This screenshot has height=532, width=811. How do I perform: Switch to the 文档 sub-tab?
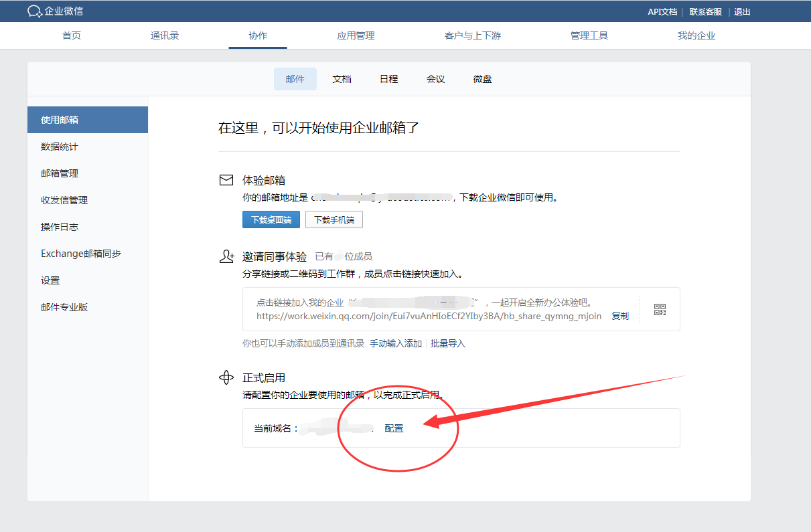[x=342, y=79]
